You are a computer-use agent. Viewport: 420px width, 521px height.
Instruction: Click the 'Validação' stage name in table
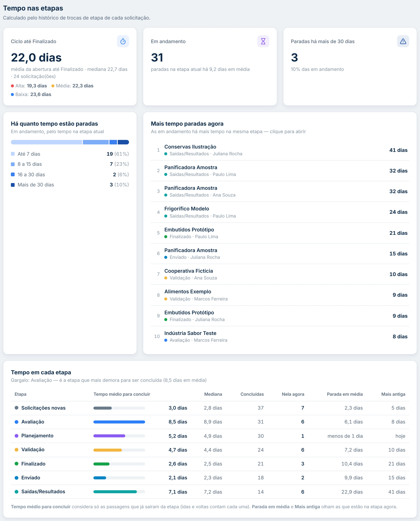pos(33,449)
